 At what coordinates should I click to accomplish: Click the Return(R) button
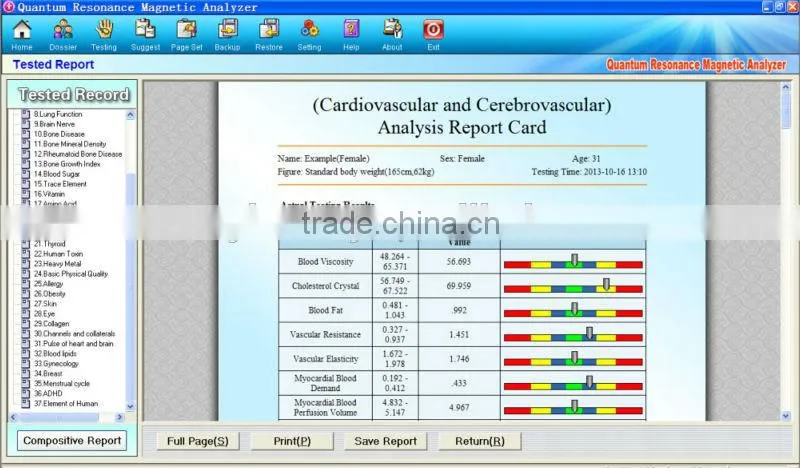(480, 441)
